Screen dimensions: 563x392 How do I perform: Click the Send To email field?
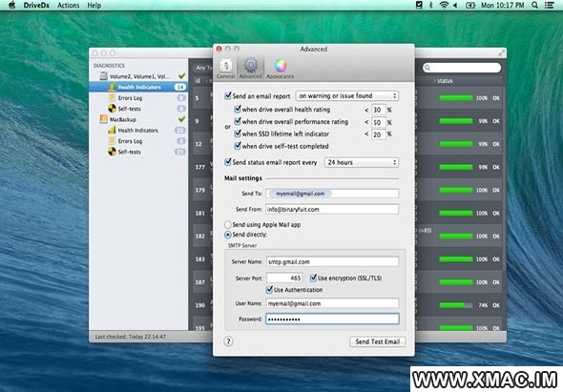pyautogui.click(x=332, y=194)
